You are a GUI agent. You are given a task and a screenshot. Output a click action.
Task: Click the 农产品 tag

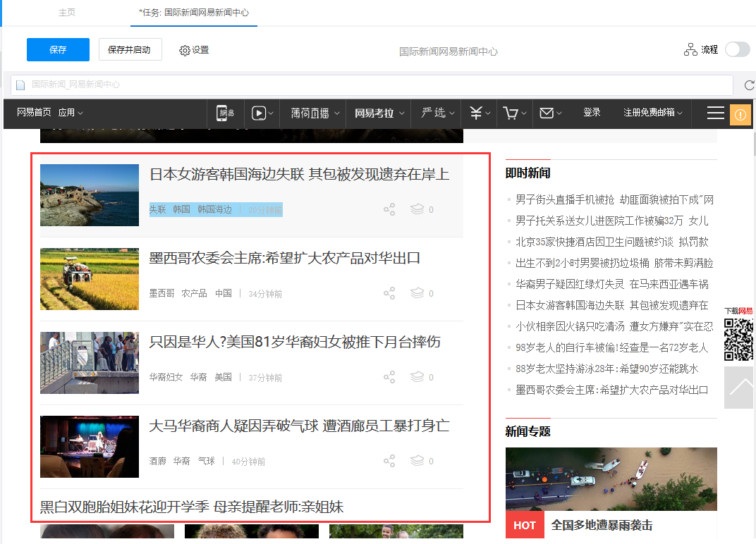[x=195, y=293]
